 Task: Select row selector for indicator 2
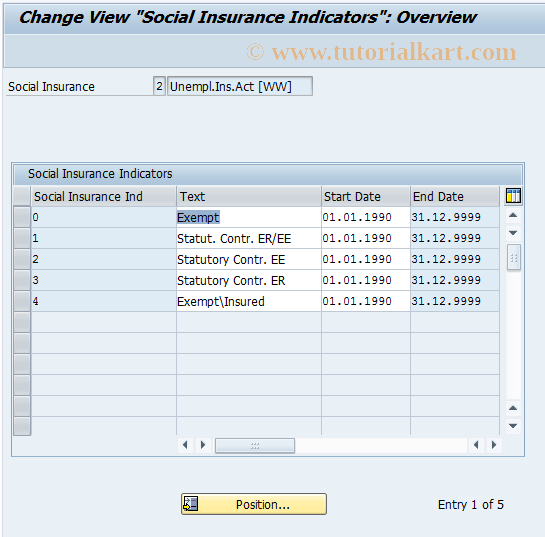point(22,259)
